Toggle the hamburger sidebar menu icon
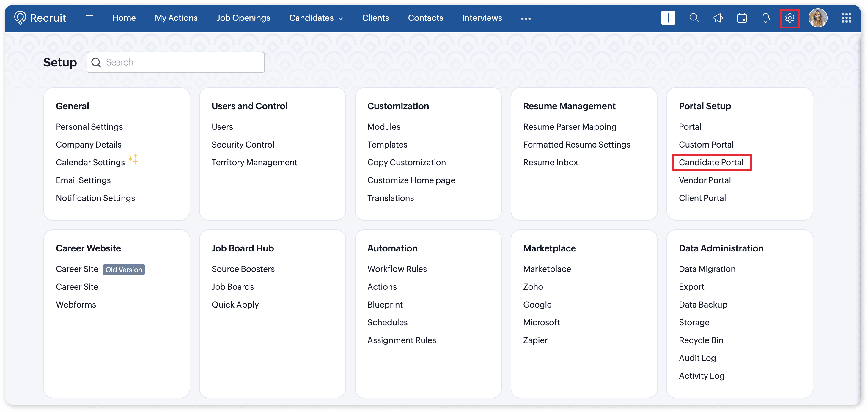This screenshot has width=868, height=412. click(x=89, y=18)
